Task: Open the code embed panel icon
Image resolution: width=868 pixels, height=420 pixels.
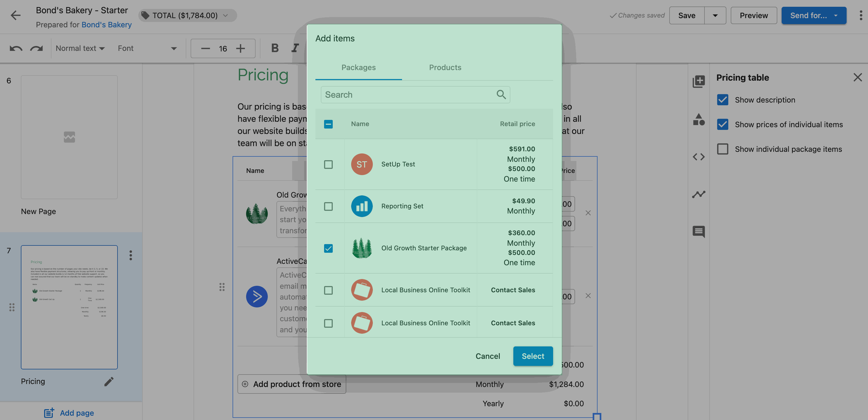Action: point(699,157)
